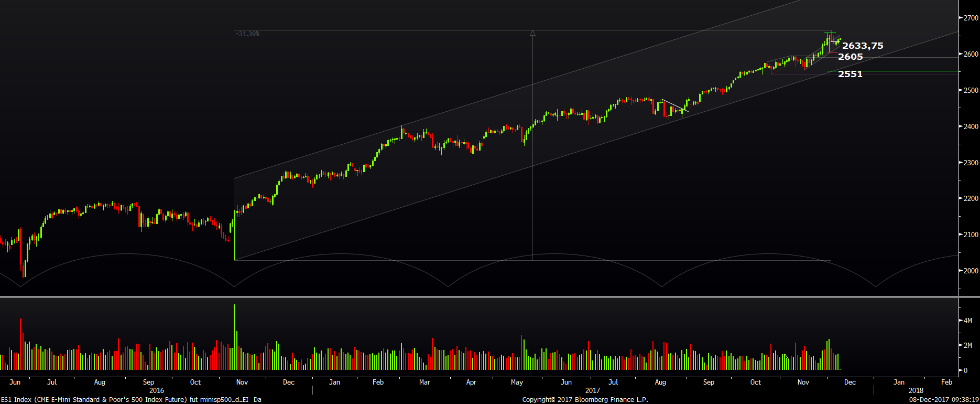Click the 2017 year label
This screenshot has width=980, height=404.
[x=593, y=390]
